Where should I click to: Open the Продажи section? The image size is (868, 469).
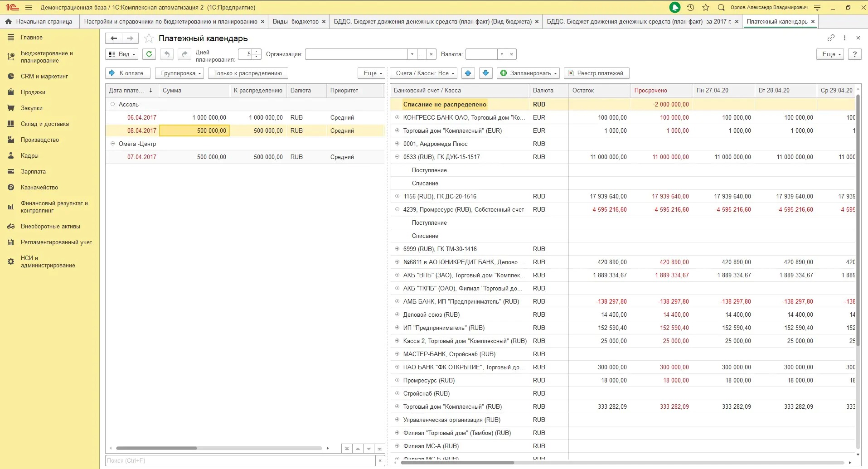pos(33,92)
